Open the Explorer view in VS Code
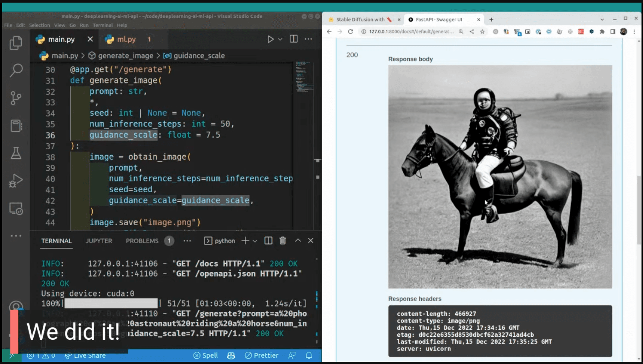 tap(16, 43)
